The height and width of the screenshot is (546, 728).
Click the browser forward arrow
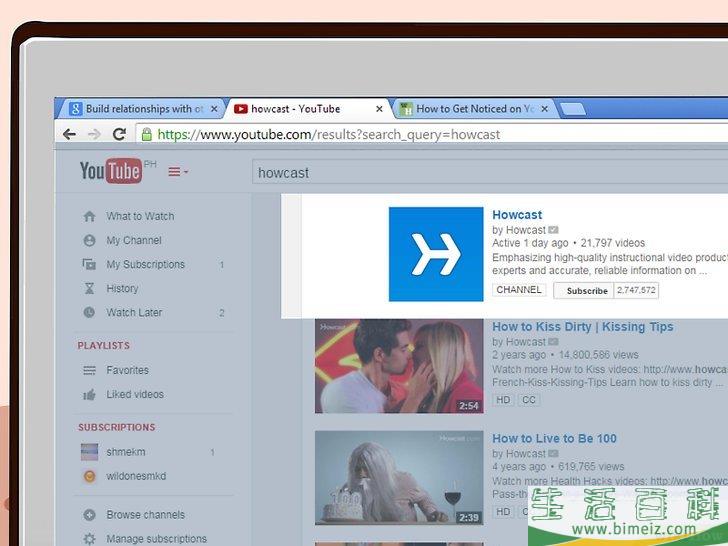94,135
